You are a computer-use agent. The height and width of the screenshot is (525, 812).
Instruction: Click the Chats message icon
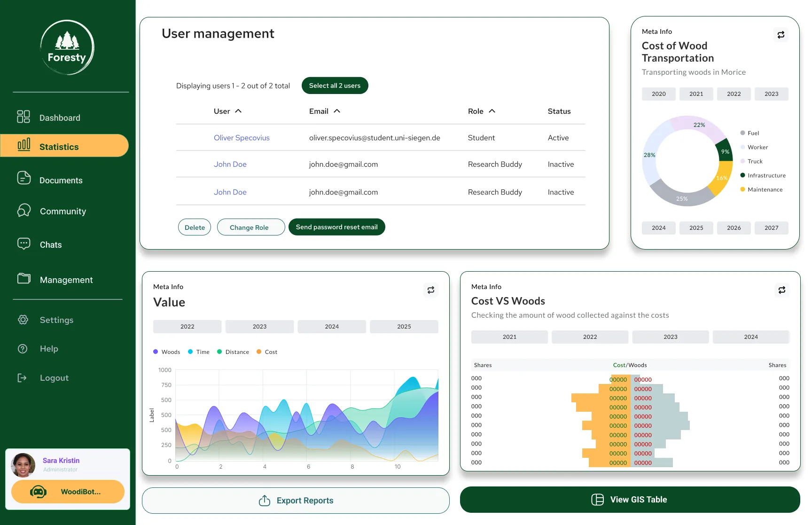tap(23, 243)
